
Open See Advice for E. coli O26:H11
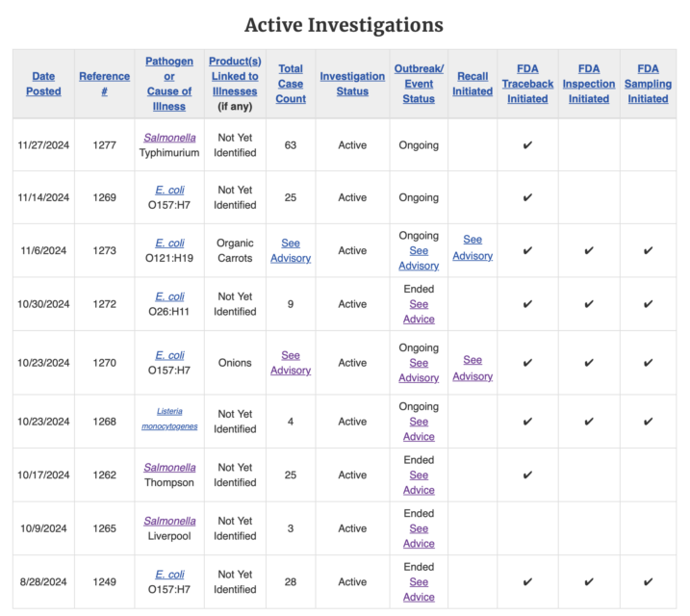[x=419, y=312]
